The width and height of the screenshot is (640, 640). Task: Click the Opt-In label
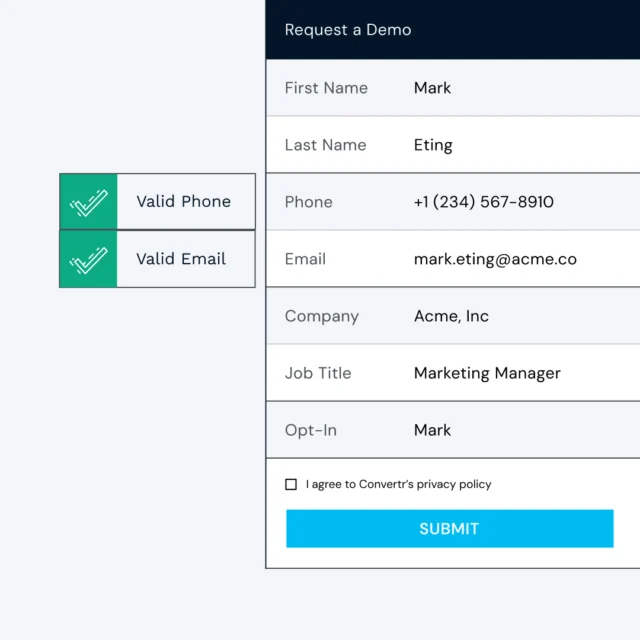[x=311, y=430]
